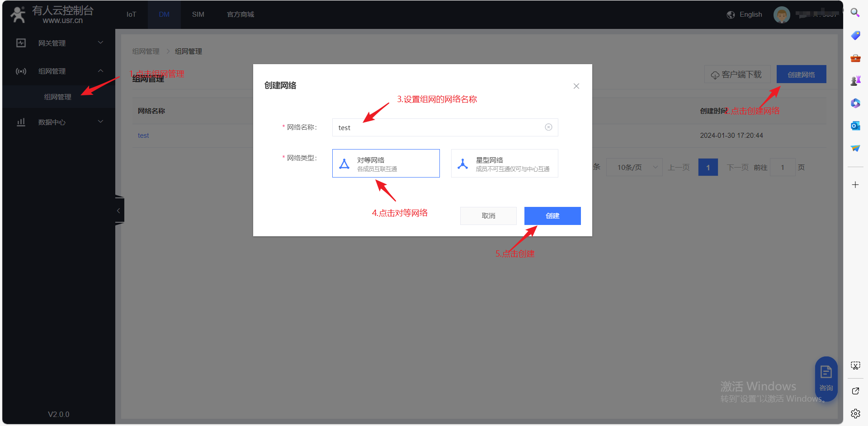
Task: Open sidebar settings gear icon
Action: pyautogui.click(x=855, y=413)
